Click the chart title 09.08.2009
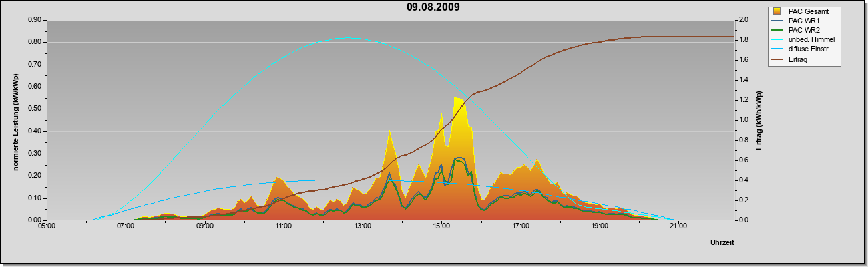Screen dimensions: 868x267 (x=433, y=7)
